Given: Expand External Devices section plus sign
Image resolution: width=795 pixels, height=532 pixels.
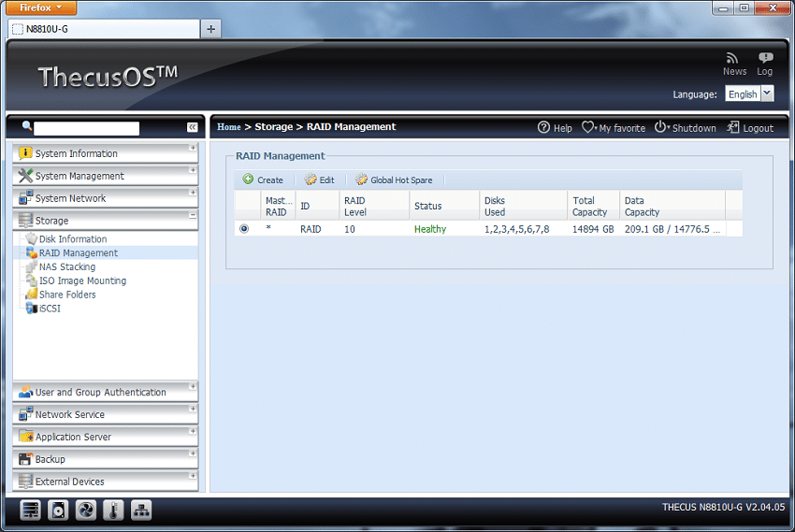Looking at the screenshot, I should pos(193,475).
